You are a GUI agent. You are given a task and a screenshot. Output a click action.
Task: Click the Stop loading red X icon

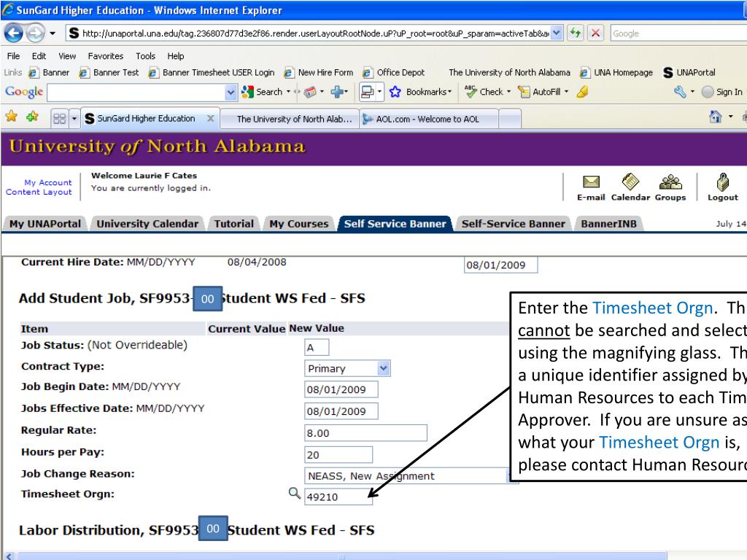coord(595,33)
